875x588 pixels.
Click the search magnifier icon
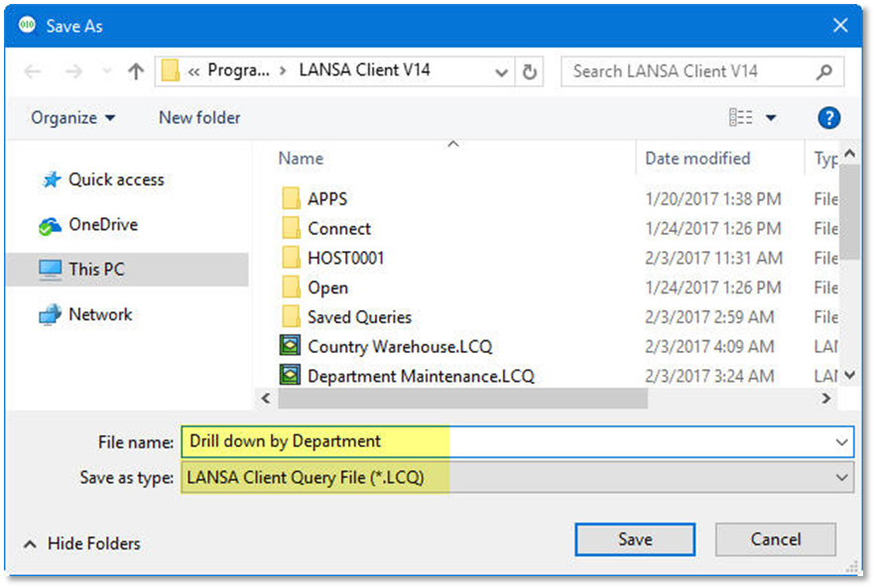[x=823, y=71]
